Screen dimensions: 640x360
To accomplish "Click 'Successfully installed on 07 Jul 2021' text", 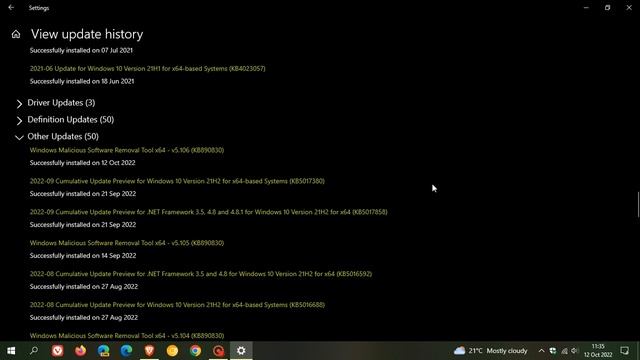I will (81, 50).
